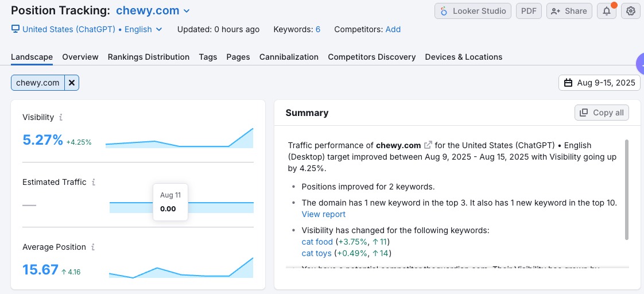Viewport: 644px width, 294px height.
Task: Click the Estimated Traffic info icon
Action: point(93,182)
